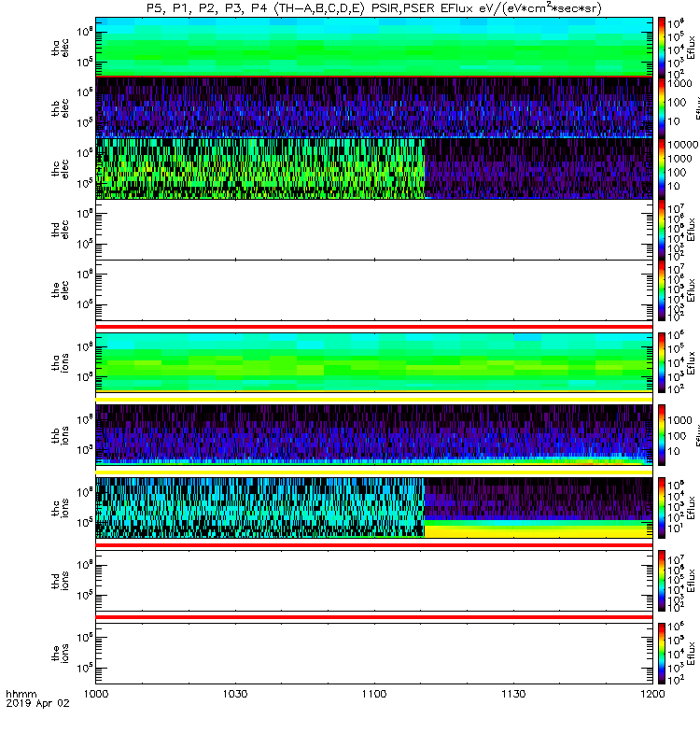Click the yellow bar below thb ions panel
Image resolution: width=700 pixels, height=747 pixels.
coord(374,472)
